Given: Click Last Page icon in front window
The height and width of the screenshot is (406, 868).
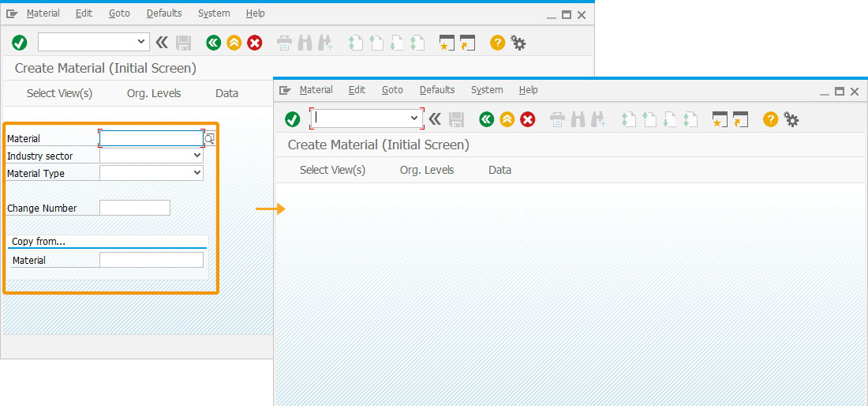Looking at the screenshot, I should [x=690, y=119].
